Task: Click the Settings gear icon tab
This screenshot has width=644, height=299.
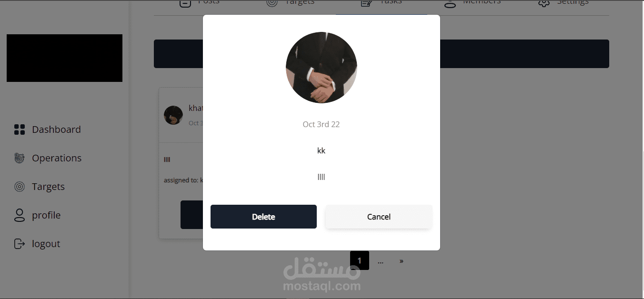Action: (543, 3)
